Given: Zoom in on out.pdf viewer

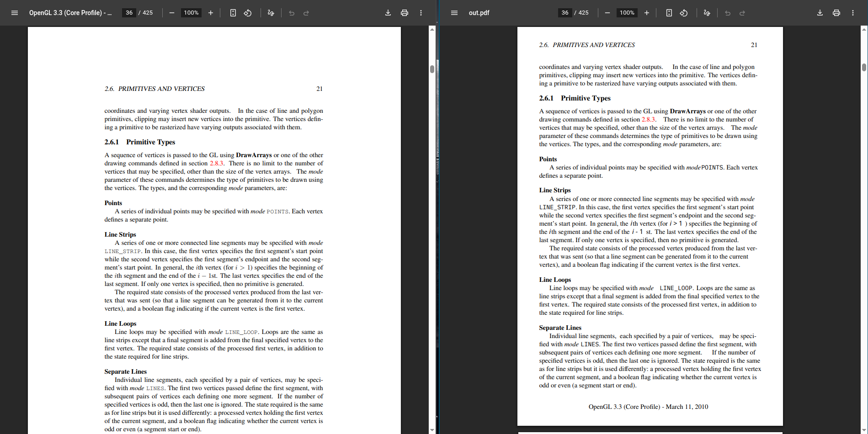Looking at the screenshot, I should [x=647, y=13].
